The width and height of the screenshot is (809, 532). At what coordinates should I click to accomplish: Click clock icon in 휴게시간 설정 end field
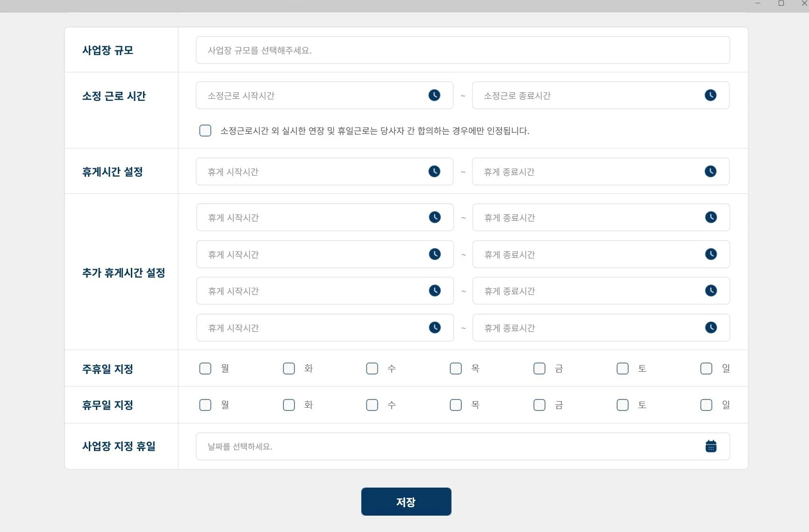(710, 172)
